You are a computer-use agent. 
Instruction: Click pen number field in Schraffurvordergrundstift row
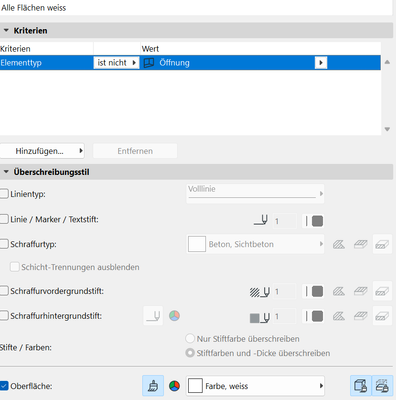pos(285,292)
